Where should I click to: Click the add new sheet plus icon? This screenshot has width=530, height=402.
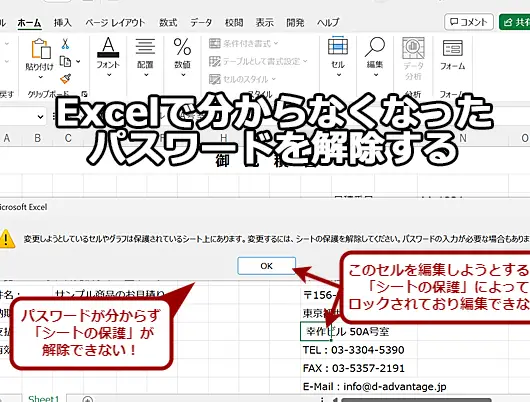[x=88, y=399]
